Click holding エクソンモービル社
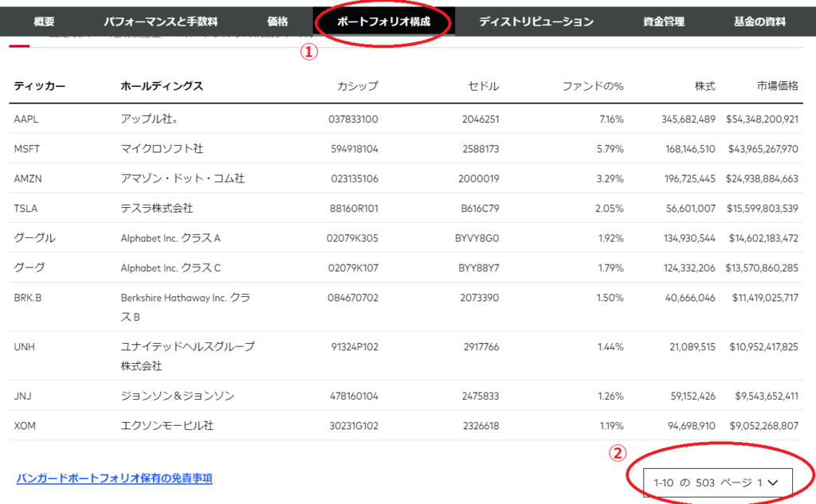This screenshot has height=504, width=816. point(167,425)
